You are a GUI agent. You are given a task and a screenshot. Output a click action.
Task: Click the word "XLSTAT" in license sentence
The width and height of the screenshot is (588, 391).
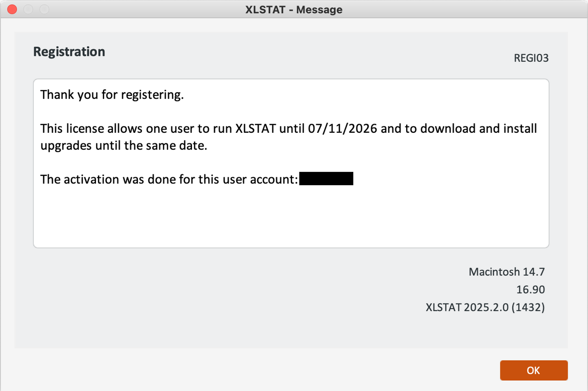[255, 129]
